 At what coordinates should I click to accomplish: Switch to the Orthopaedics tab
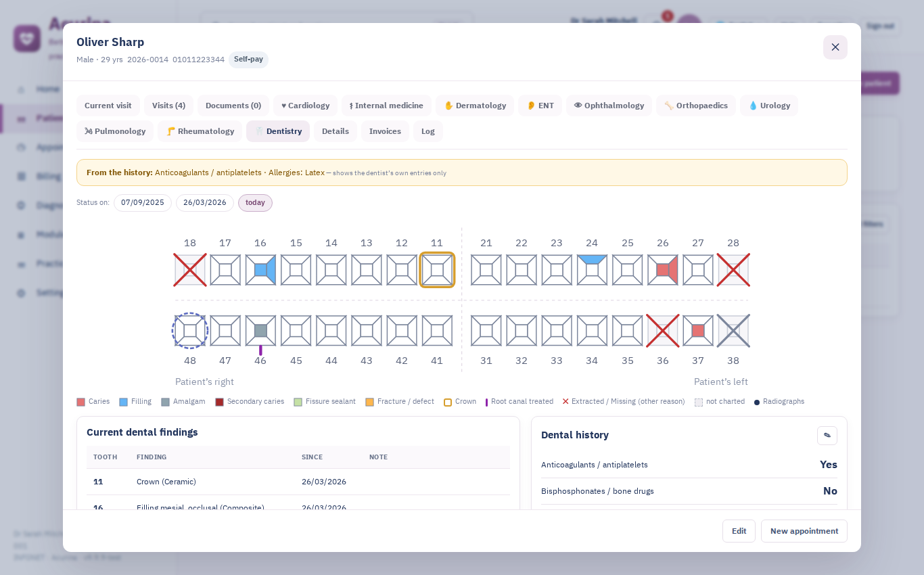coord(696,106)
